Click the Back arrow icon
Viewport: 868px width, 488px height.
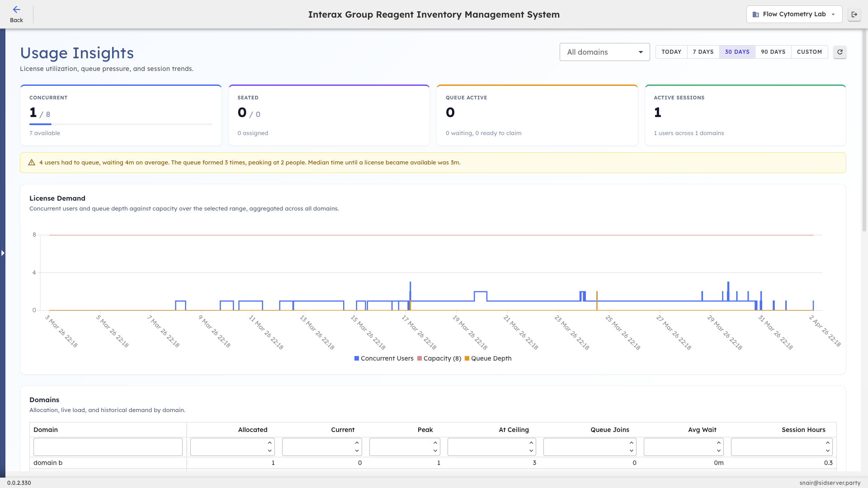[17, 10]
